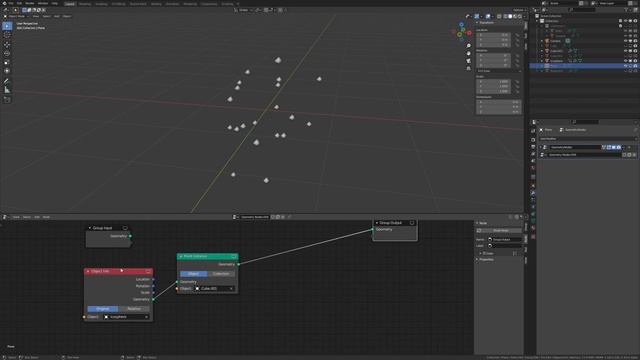
Task: Switch to the Shading workspace tab
Action: coord(156,4)
